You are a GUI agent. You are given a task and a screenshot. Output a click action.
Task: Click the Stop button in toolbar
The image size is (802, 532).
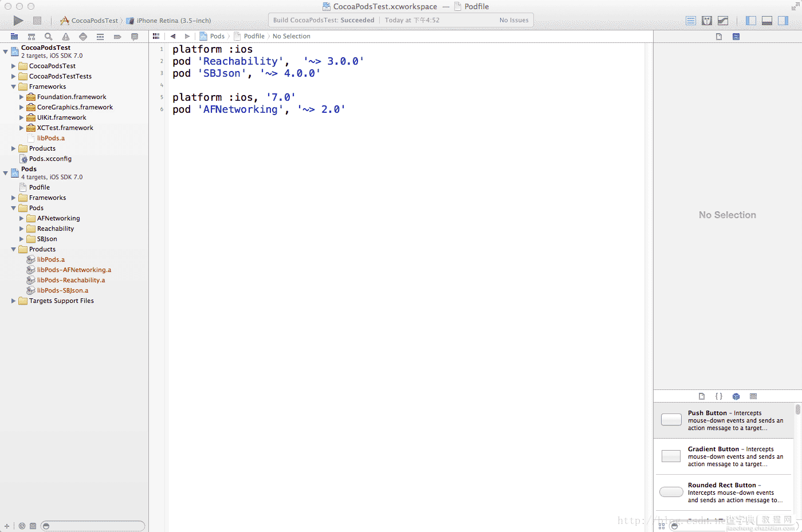point(37,21)
